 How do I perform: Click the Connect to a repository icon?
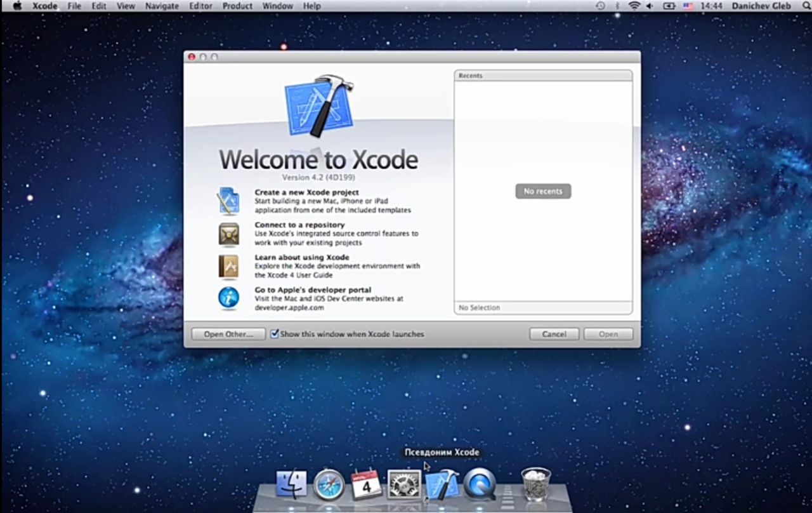coord(228,234)
